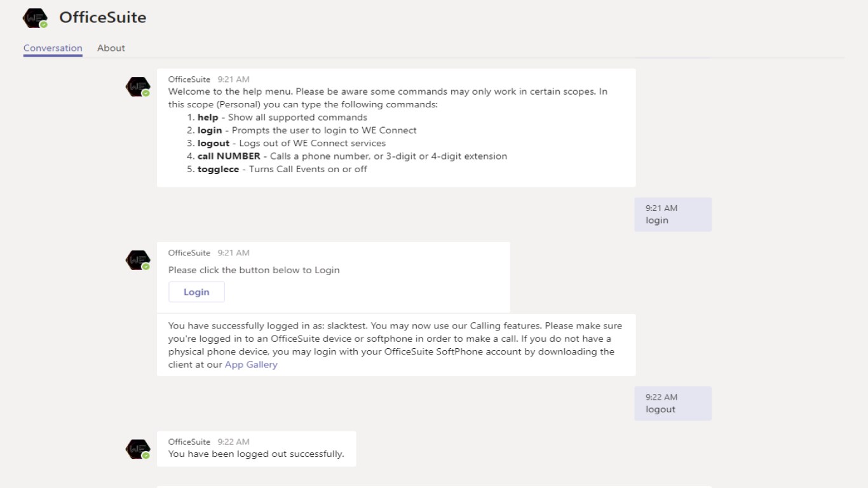Click the 'login - Prompts the user' command line

point(302,130)
